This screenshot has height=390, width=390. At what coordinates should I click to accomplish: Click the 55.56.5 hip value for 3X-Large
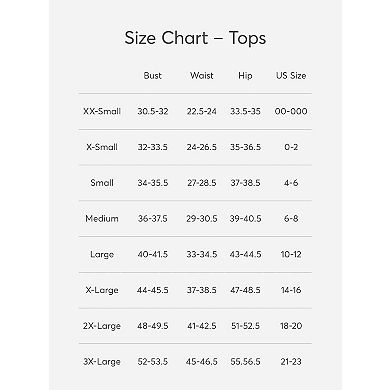click(x=245, y=362)
